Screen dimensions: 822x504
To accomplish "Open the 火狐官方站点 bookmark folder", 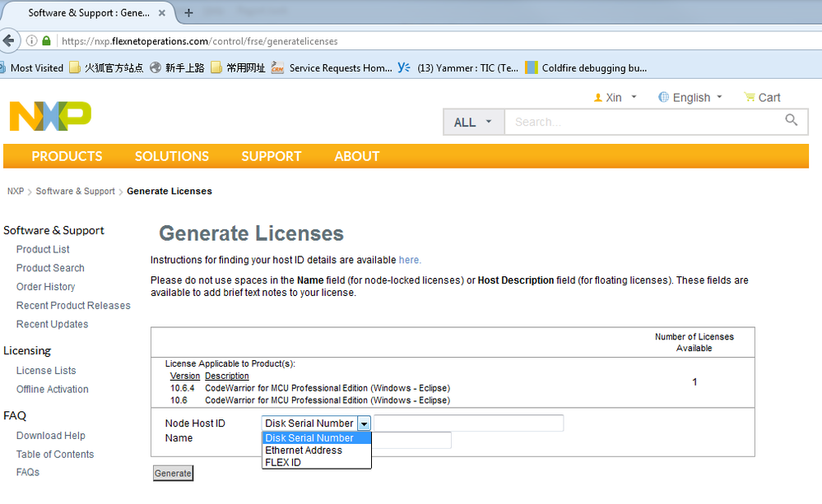I will (x=106, y=68).
